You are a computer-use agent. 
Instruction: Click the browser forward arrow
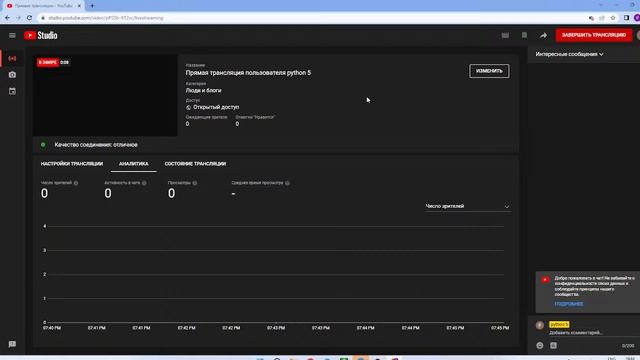[x=18, y=18]
